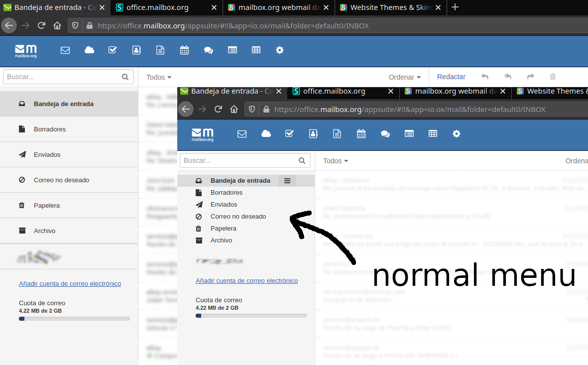Open Añadir cuenta de correo electrónico link
588x365 pixels.
(70, 283)
